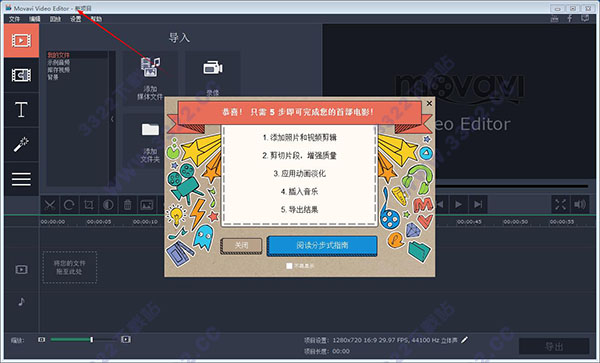Click the volume speaker icon
This screenshot has height=363, width=600.
click(580, 205)
